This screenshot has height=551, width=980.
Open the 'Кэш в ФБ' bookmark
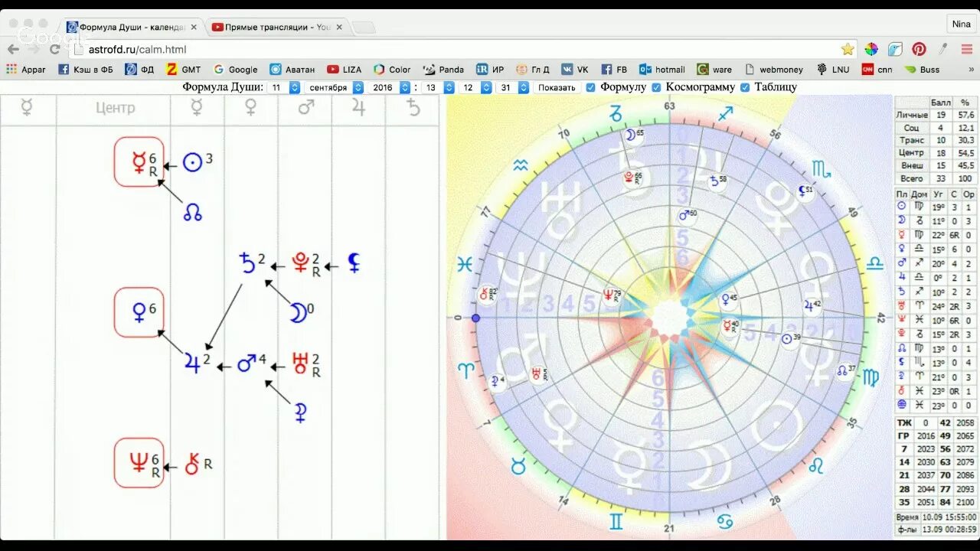[85, 69]
